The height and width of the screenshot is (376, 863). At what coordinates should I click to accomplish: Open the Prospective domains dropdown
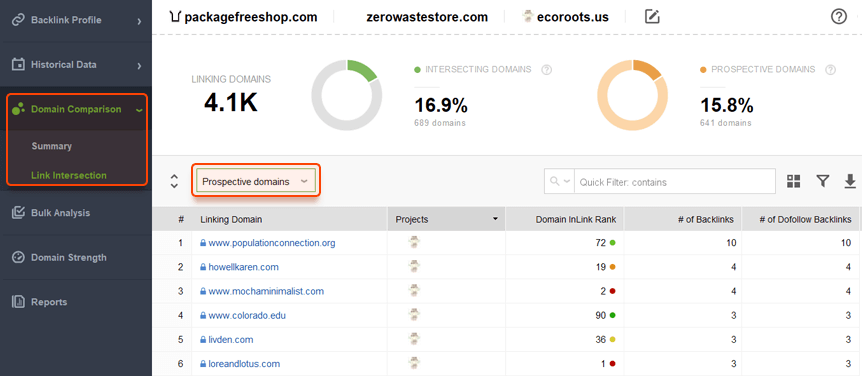pyautogui.click(x=256, y=182)
